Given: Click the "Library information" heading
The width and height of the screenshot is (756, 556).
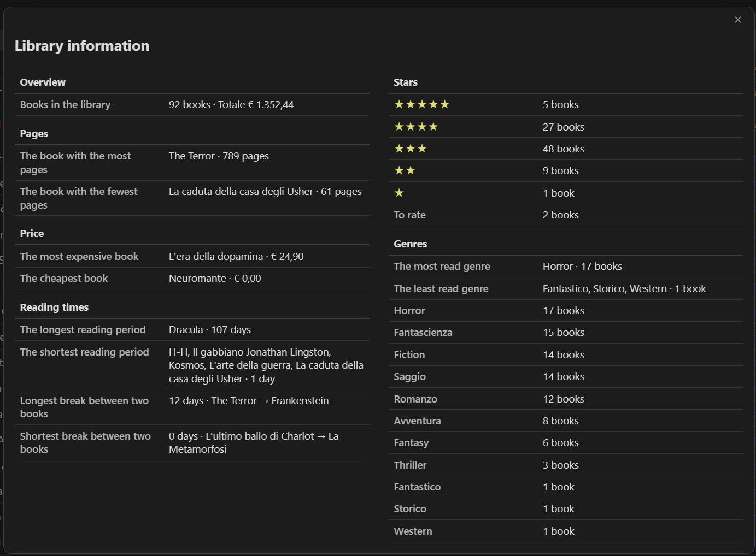Looking at the screenshot, I should 82,46.
